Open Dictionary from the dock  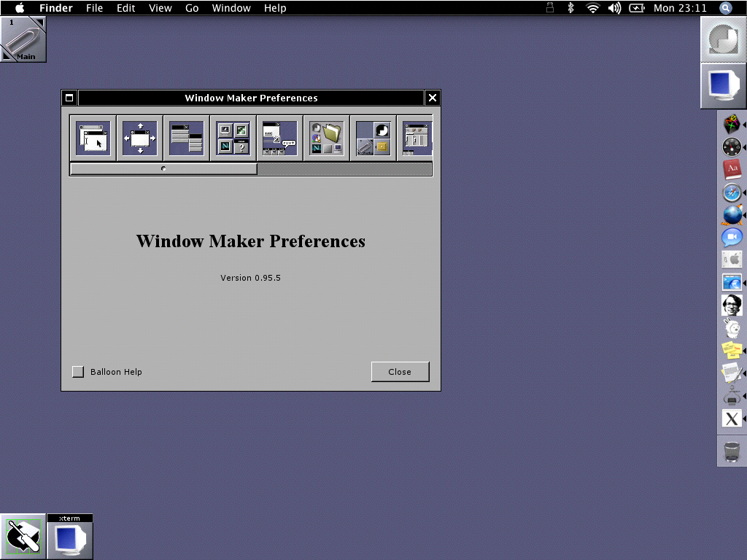click(732, 170)
